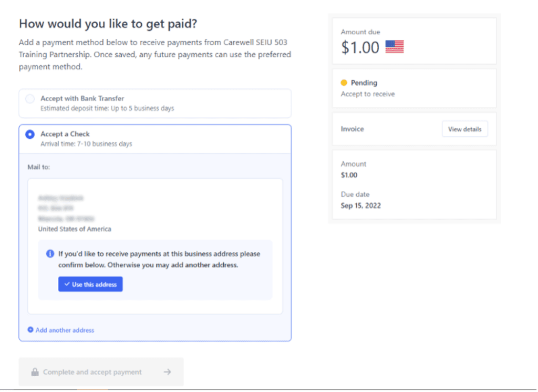
Task: Click the US flag currency icon
Action: point(394,47)
